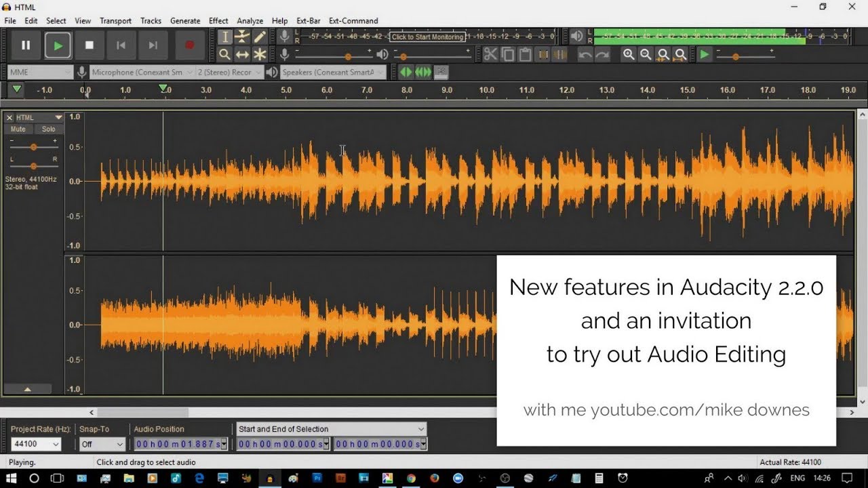
Task: Open the Generate menu
Action: [x=185, y=21]
